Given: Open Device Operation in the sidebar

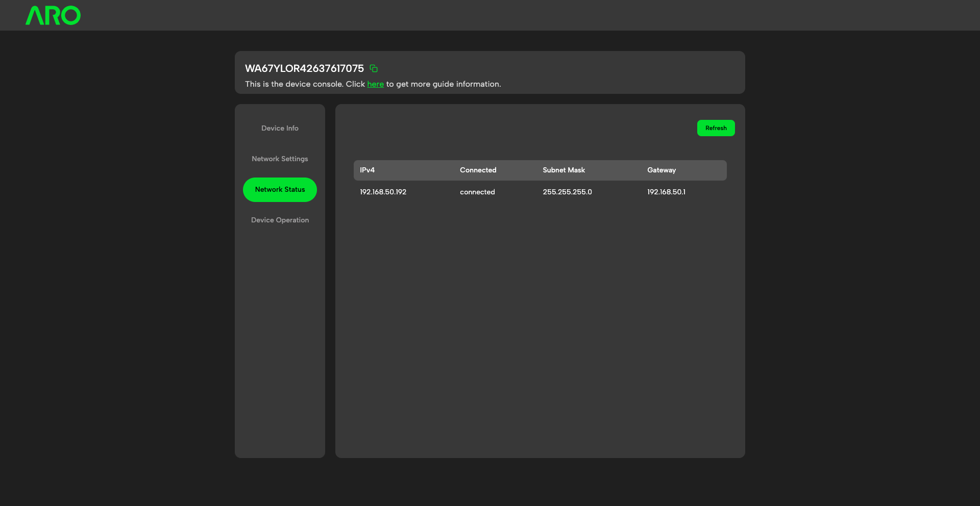Looking at the screenshot, I should [280, 220].
